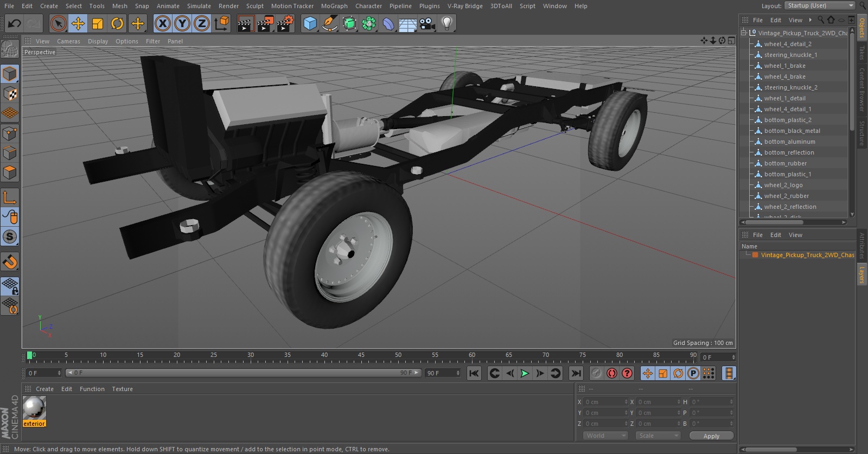Open the viewport Cameras menu
This screenshot has height=454, width=868.
click(68, 41)
